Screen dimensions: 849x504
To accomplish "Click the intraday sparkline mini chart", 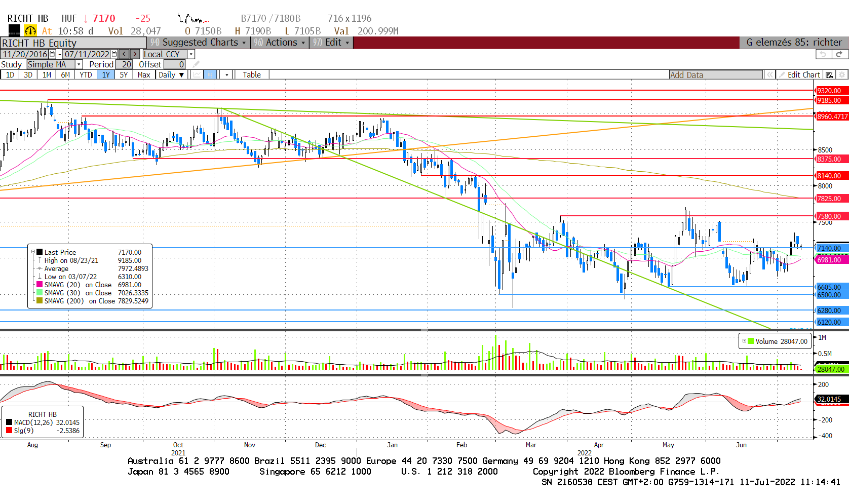I will (192, 19).
